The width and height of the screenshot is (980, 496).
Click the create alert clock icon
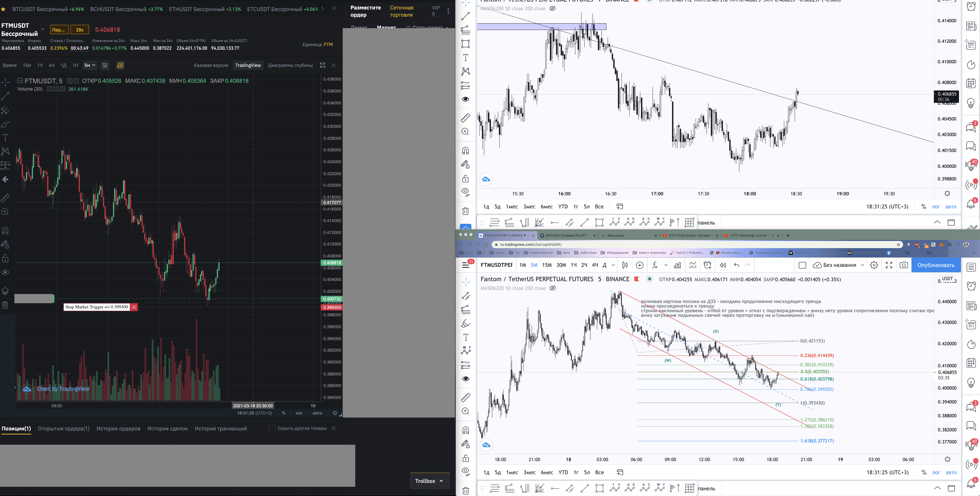click(707, 265)
